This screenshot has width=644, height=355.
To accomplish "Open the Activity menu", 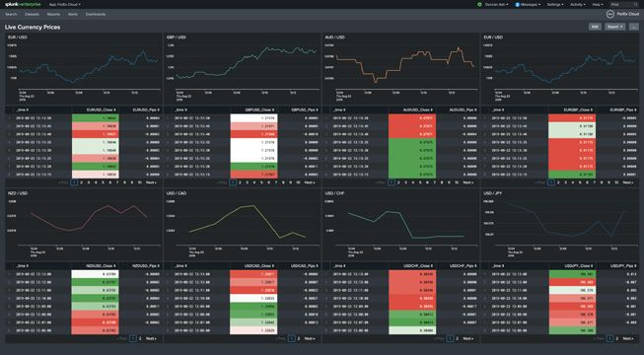I will (578, 5).
